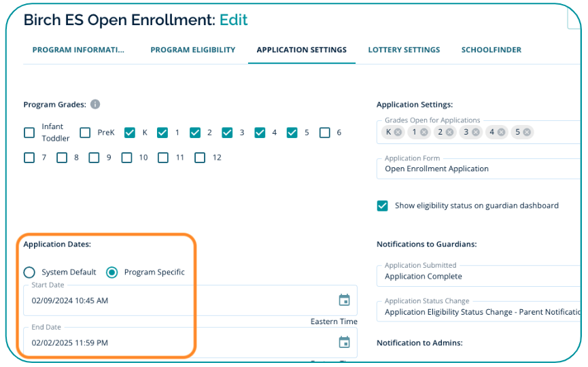
Task: Open the End Date calendar picker
Action: coord(344,343)
